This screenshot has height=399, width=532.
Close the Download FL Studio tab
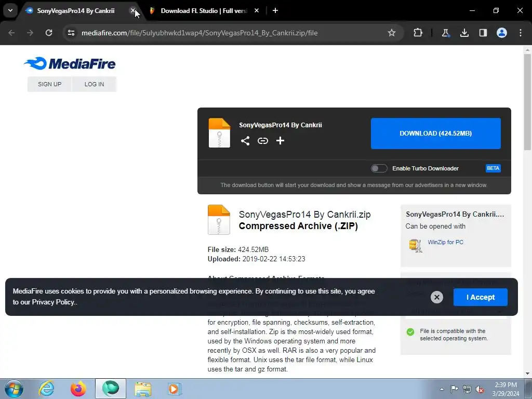click(x=257, y=10)
